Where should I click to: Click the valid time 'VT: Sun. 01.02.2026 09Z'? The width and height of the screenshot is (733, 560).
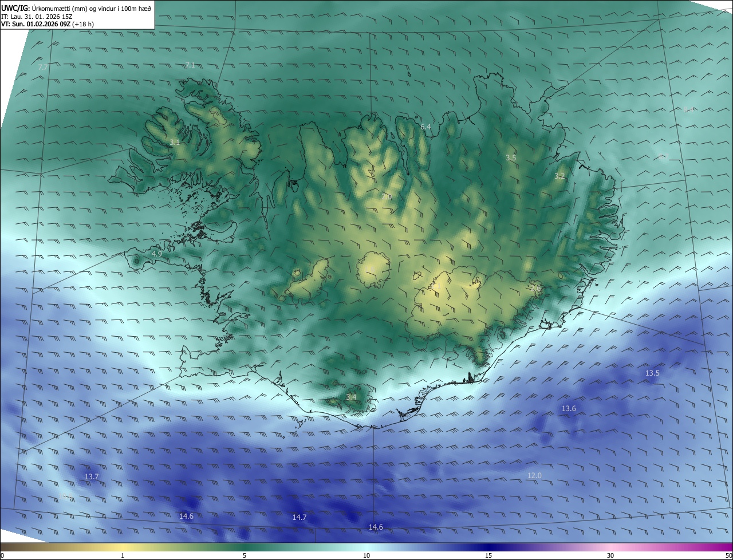36,24
